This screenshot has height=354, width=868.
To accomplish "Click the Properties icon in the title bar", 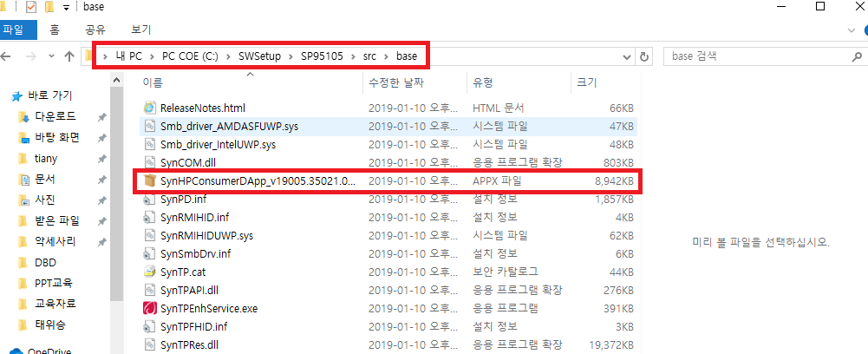I will point(31,7).
